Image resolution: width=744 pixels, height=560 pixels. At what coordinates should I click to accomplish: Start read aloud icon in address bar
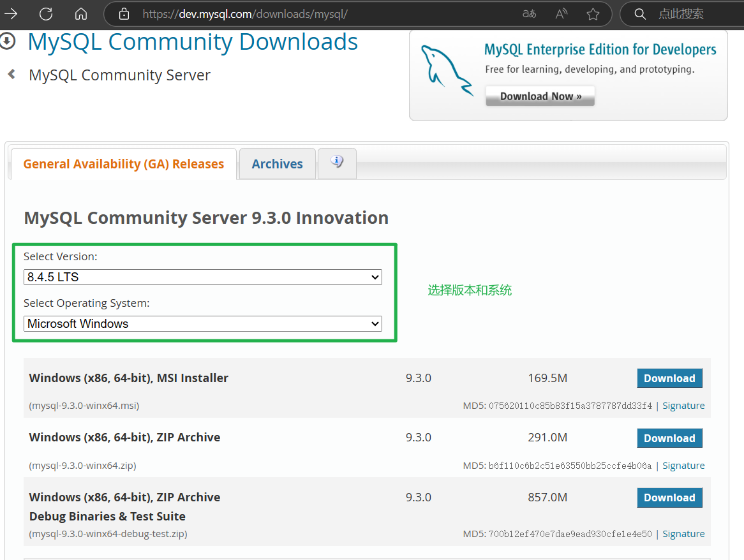pos(562,14)
